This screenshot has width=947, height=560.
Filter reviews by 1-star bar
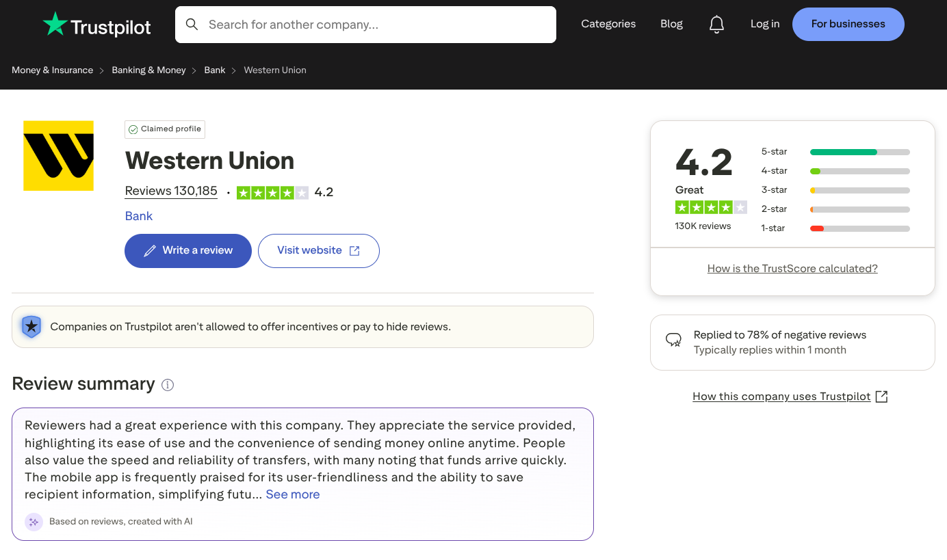click(x=835, y=228)
